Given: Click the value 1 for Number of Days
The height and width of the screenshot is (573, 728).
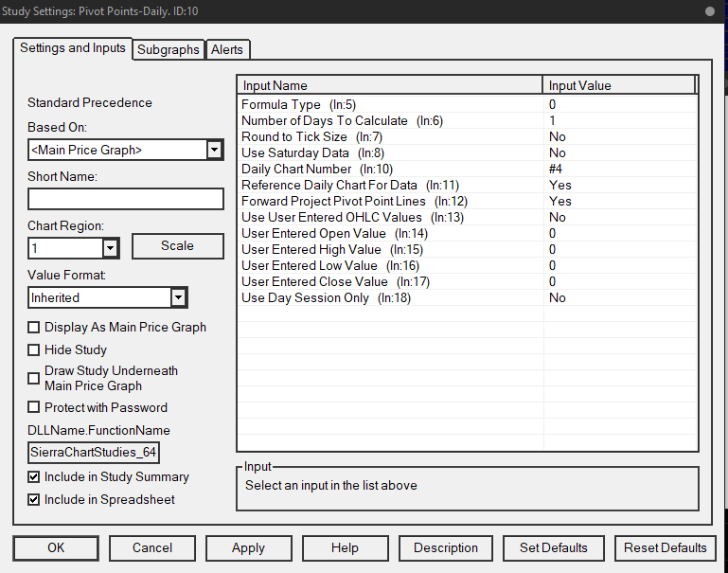Looking at the screenshot, I should (x=552, y=120).
